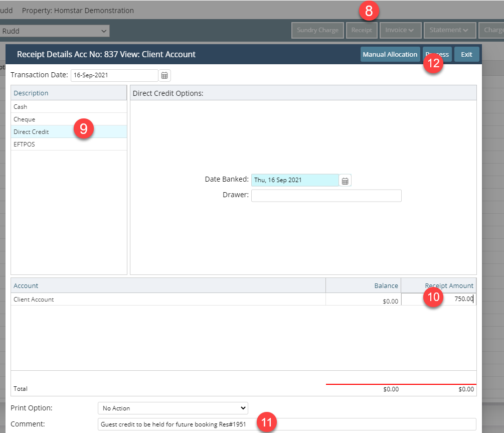The height and width of the screenshot is (433, 504).
Task: Click the Sundry Charge button
Action: [x=317, y=30]
